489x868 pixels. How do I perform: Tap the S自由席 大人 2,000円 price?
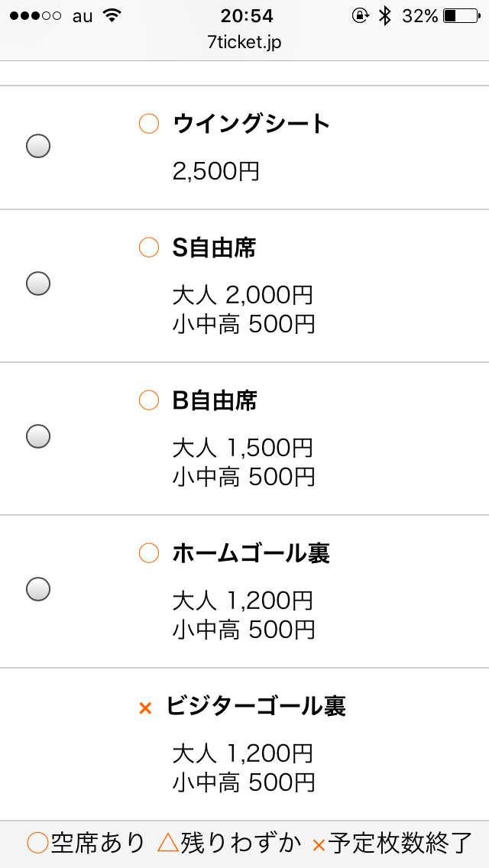(243, 295)
